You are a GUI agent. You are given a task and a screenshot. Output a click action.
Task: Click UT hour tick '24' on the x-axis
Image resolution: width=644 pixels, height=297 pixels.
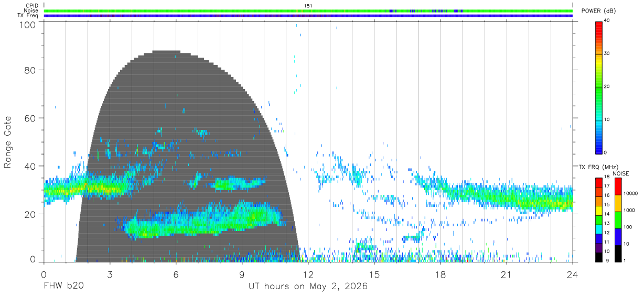[573, 274]
